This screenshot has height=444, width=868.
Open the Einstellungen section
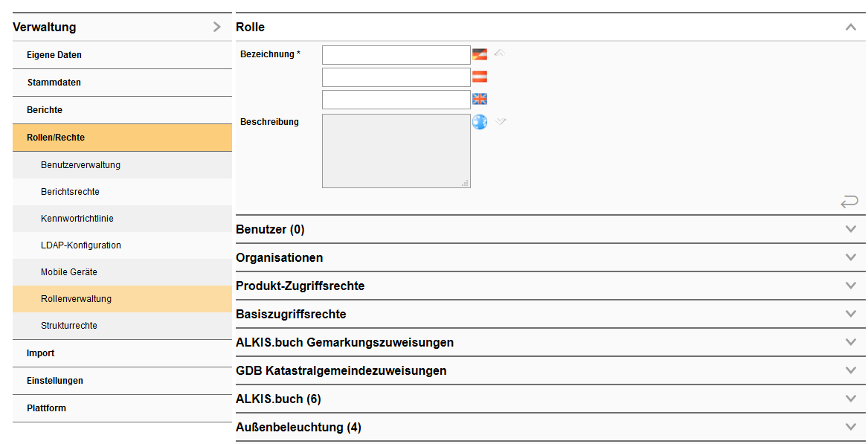point(54,381)
